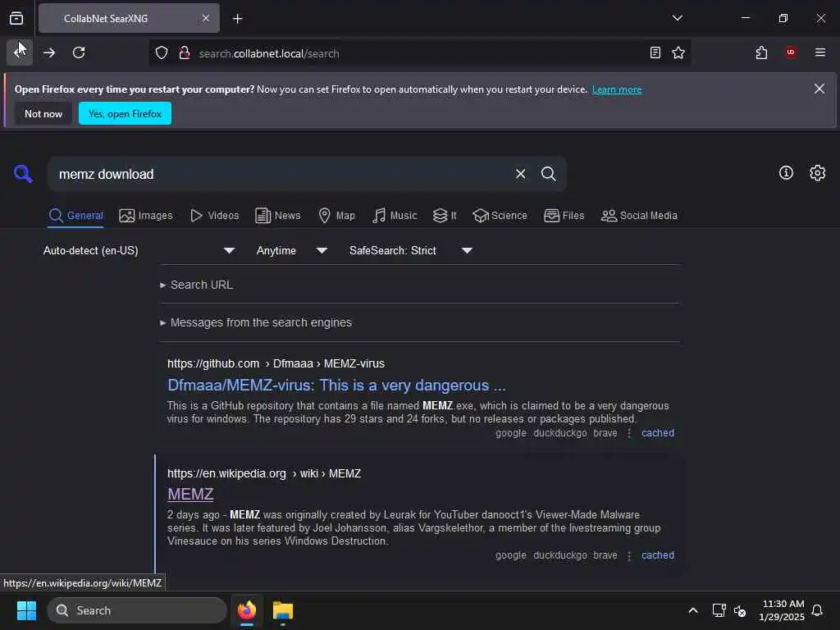Submit search with the magnifier button
This screenshot has height=630, width=840.
548,174
